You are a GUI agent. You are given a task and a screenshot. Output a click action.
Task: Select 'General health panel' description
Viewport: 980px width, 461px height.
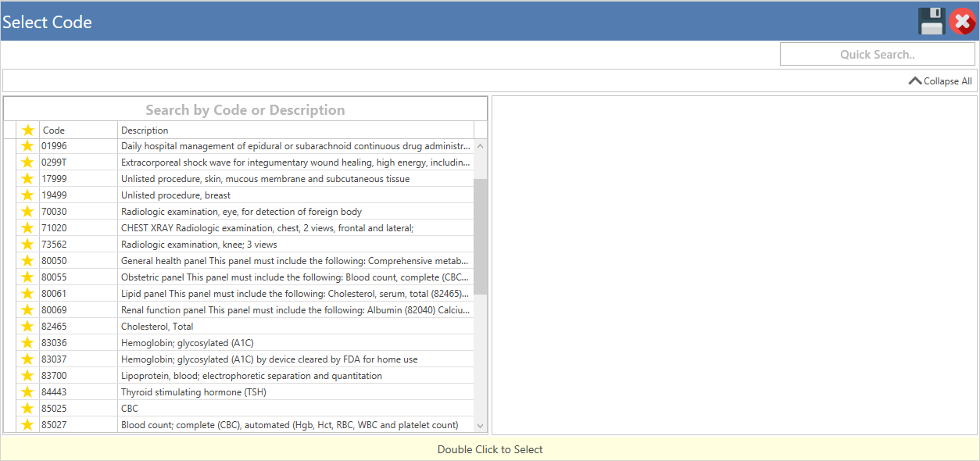click(x=295, y=261)
